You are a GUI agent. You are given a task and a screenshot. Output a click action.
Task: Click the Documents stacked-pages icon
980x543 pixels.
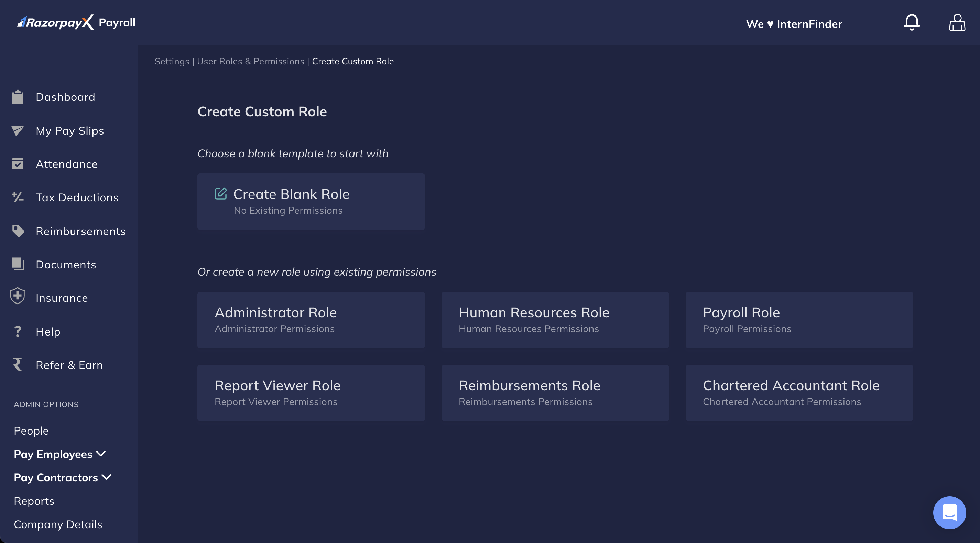pyautogui.click(x=18, y=264)
